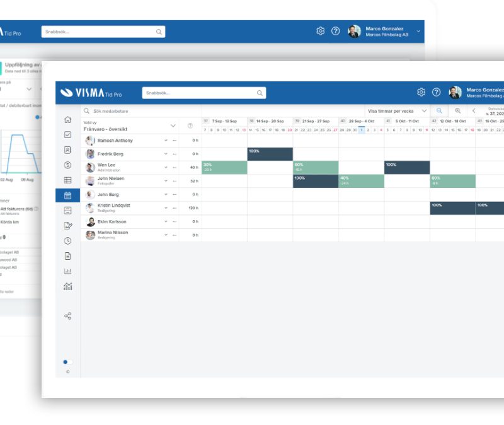The width and height of the screenshot is (504, 425).
Task: Click John Nielsen's name in employee list
Action: click(111, 179)
